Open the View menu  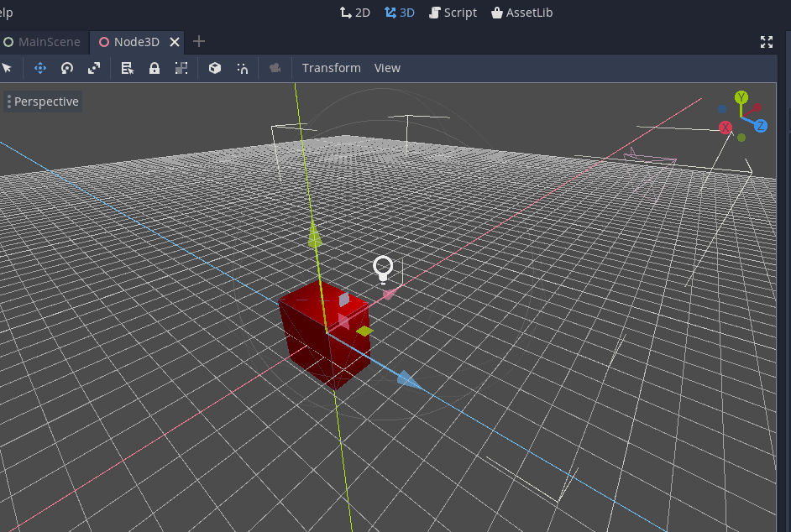tap(387, 68)
